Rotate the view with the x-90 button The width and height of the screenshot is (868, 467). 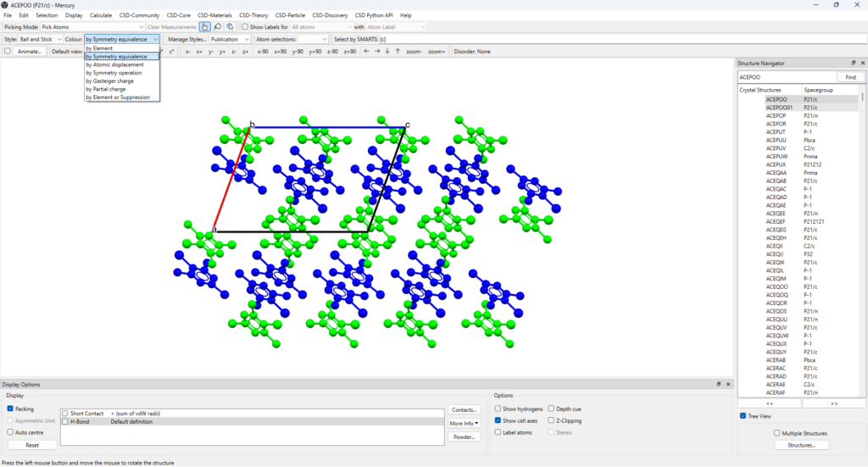coord(263,52)
